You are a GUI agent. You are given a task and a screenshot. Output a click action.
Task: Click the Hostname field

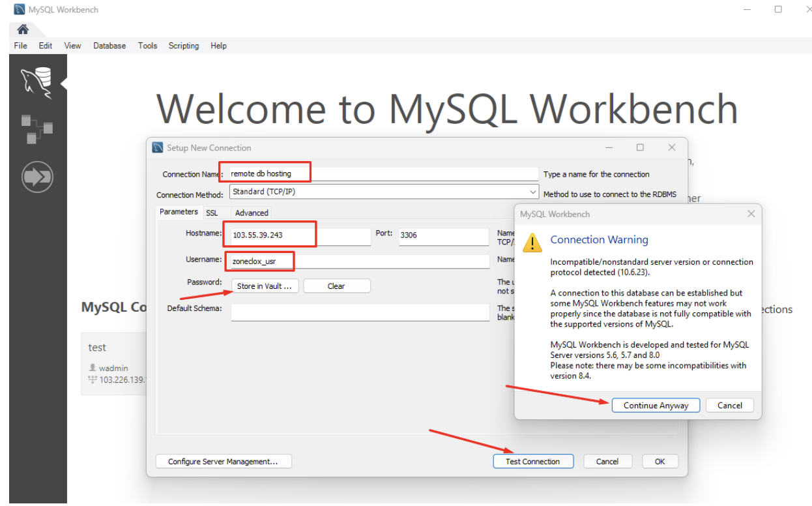(300, 235)
